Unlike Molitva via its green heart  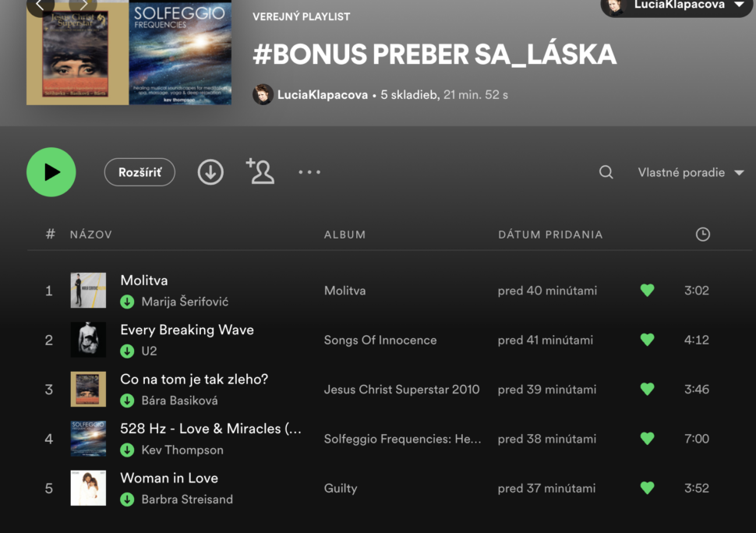pyautogui.click(x=647, y=290)
